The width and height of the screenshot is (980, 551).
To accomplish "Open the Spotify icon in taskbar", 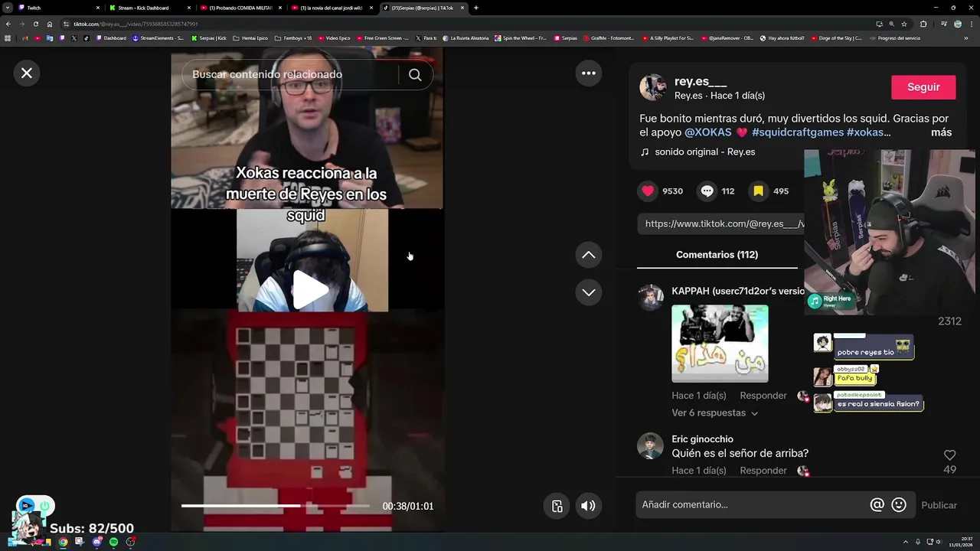I will tap(113, 542).
